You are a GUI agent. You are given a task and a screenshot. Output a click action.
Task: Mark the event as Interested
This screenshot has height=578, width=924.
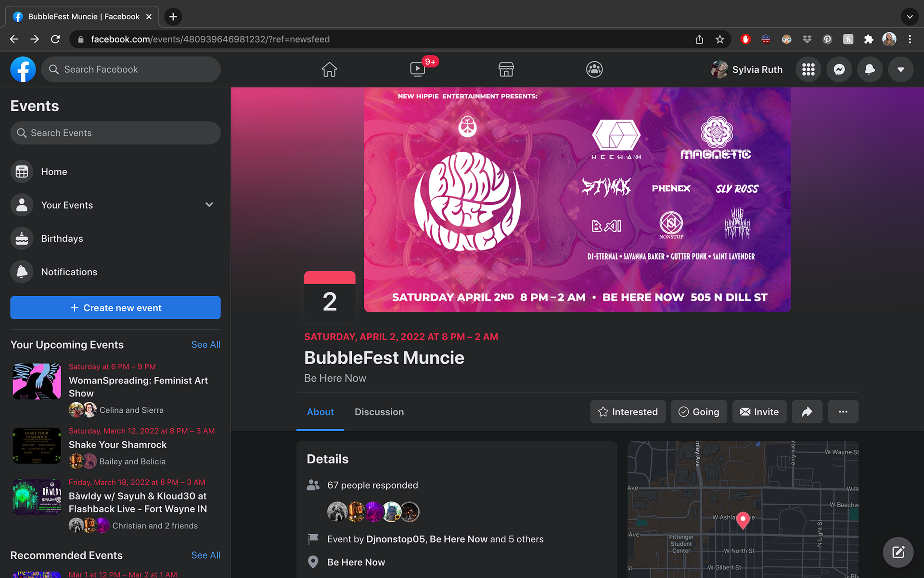tap(628, 412)
